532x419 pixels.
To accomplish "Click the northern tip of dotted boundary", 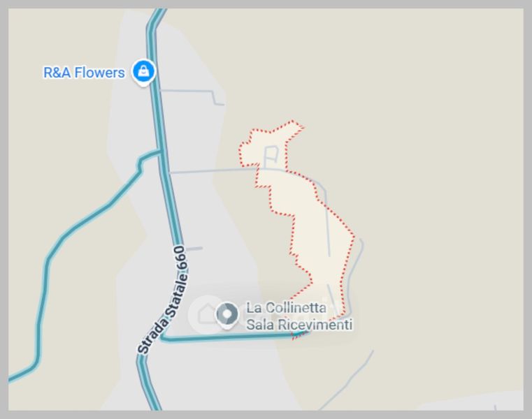I will pyautogui.click(x=293, y=122).
